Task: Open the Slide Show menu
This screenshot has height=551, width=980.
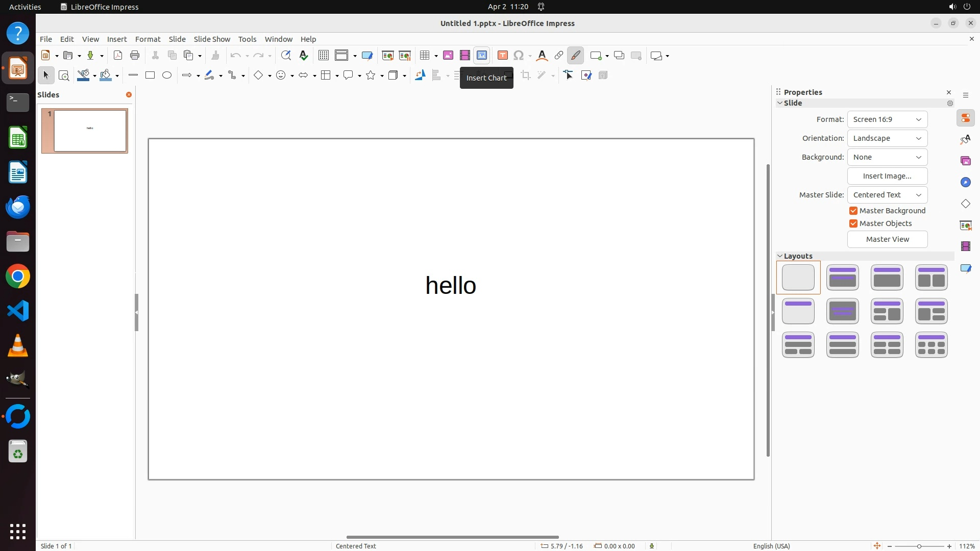Action: coord(212,39)
